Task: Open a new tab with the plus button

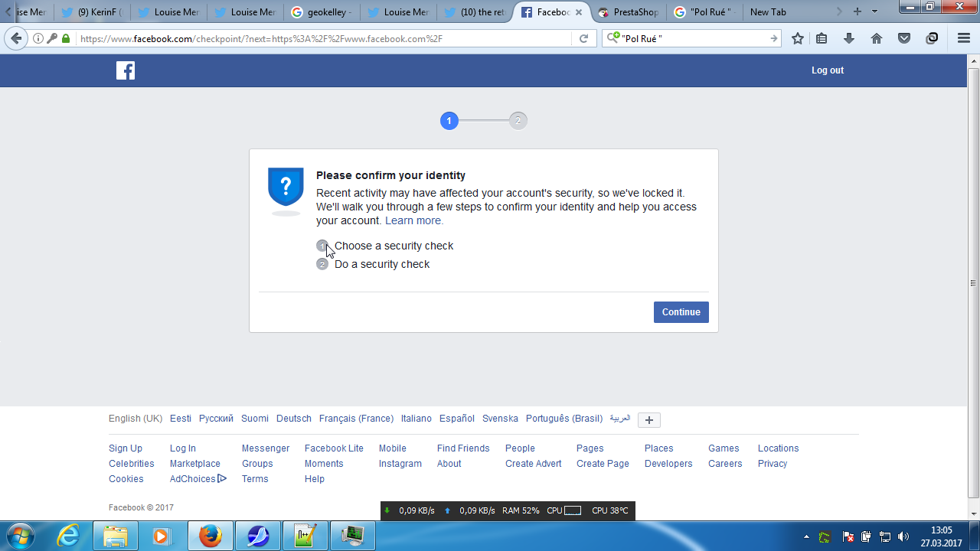Action: pos(857,11)
